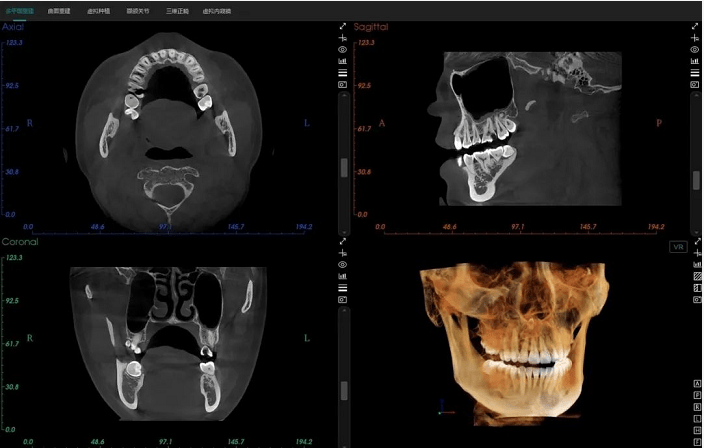Open the second tab in top bar
The height and width of the screenshot is (448, 704).
click(60, 10)
